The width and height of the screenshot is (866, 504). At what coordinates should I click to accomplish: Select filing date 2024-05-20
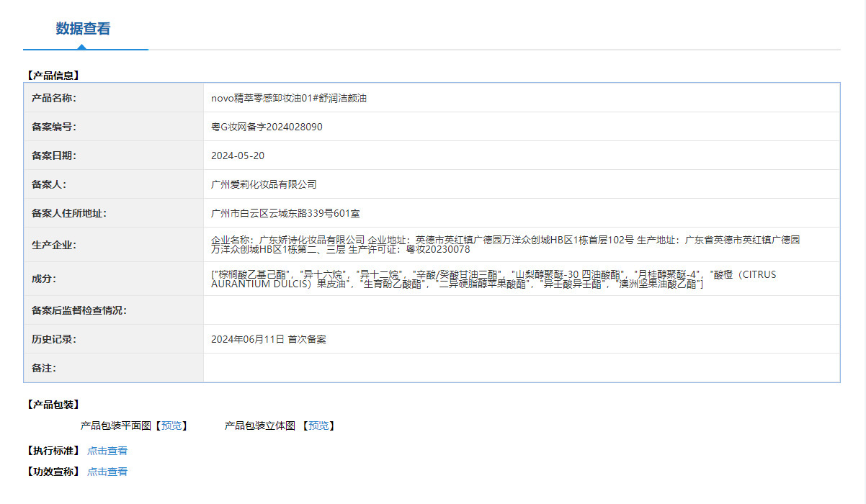pyautogui.click(x=238, y=156)
